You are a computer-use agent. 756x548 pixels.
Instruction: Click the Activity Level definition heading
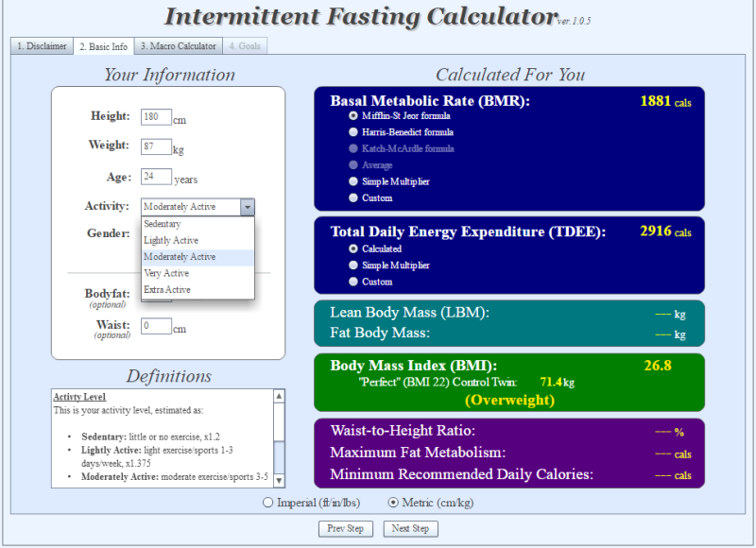pyautogui.click(x=79, y=397)
